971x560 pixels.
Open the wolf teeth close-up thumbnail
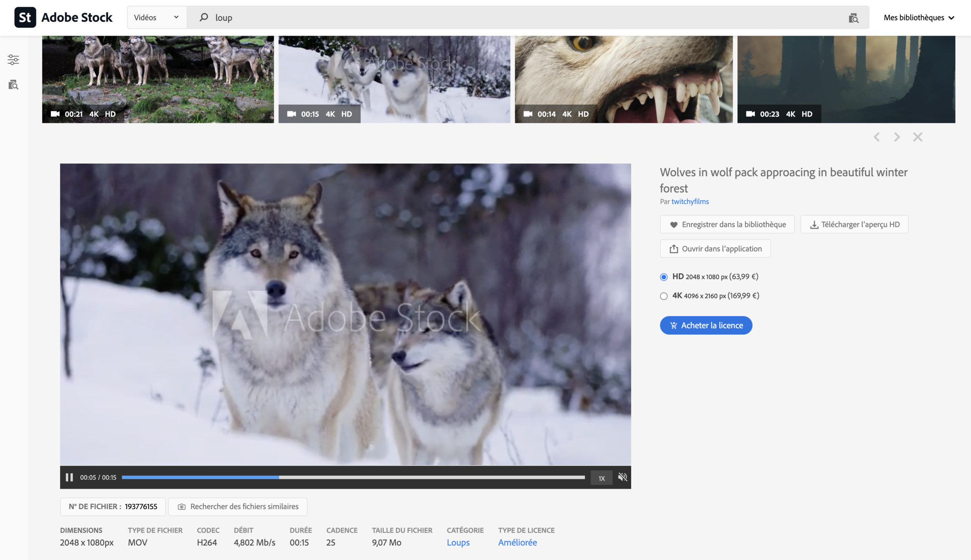[x=623, y=79]
